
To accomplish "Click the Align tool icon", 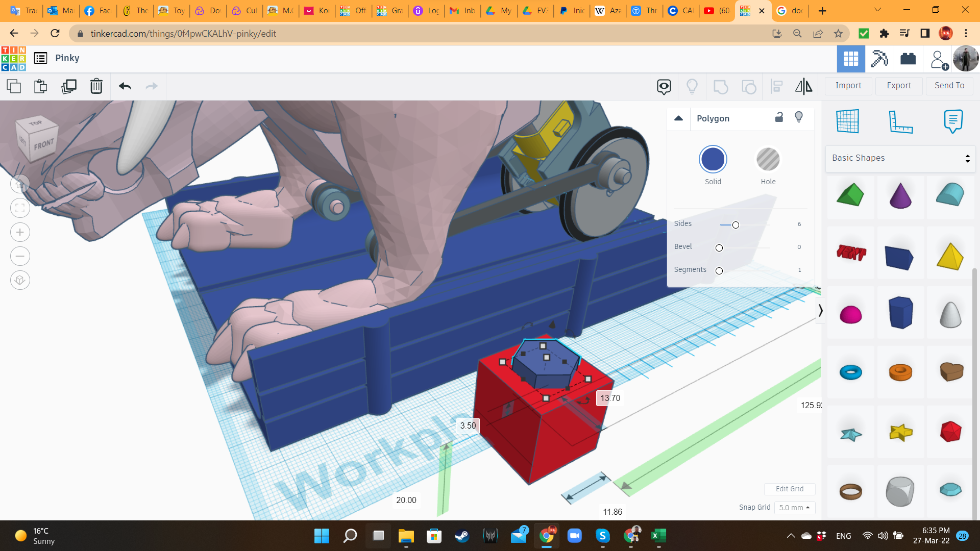I will (x=776, y=86).
